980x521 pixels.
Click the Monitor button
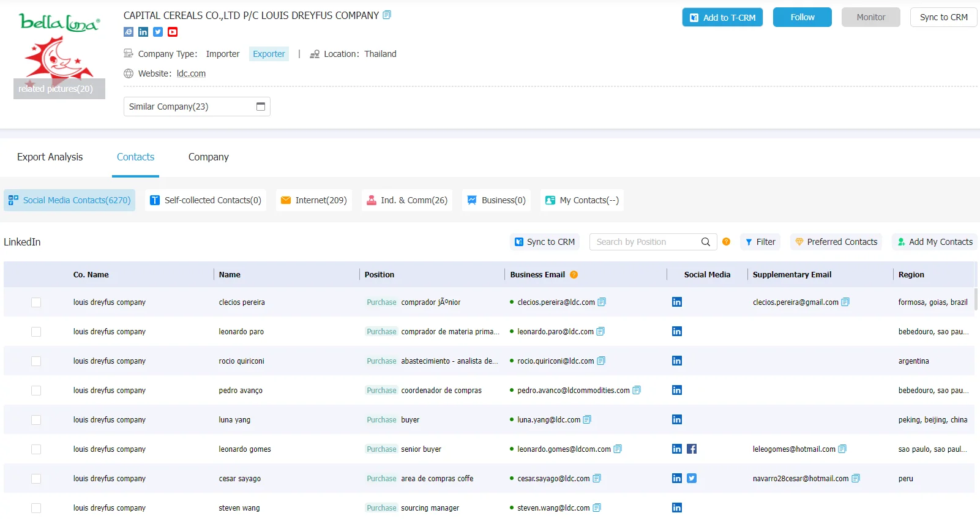tap(870, 17)
